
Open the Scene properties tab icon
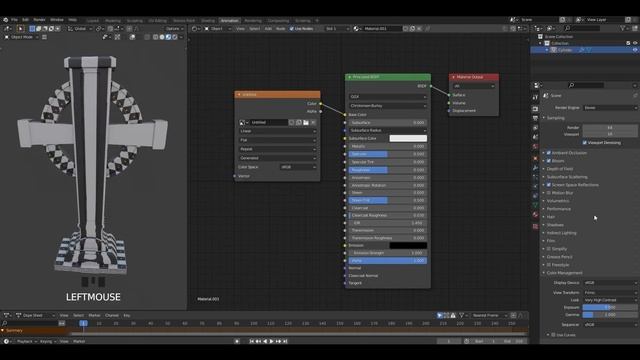coord(536,137)
